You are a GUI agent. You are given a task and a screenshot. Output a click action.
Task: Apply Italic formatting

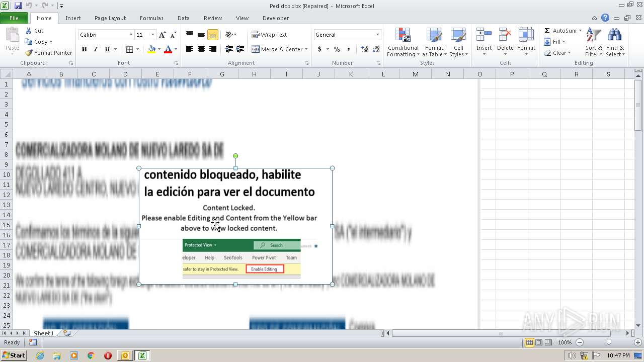[x=96, y=49]
